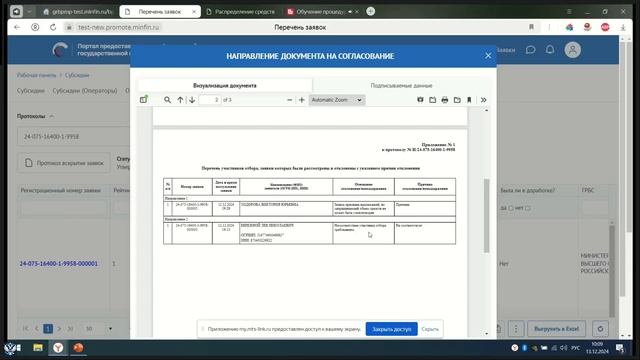Viewport: 640px width, 360px height.
Task: Close the document approval dialog
Action: coord(488,56)
